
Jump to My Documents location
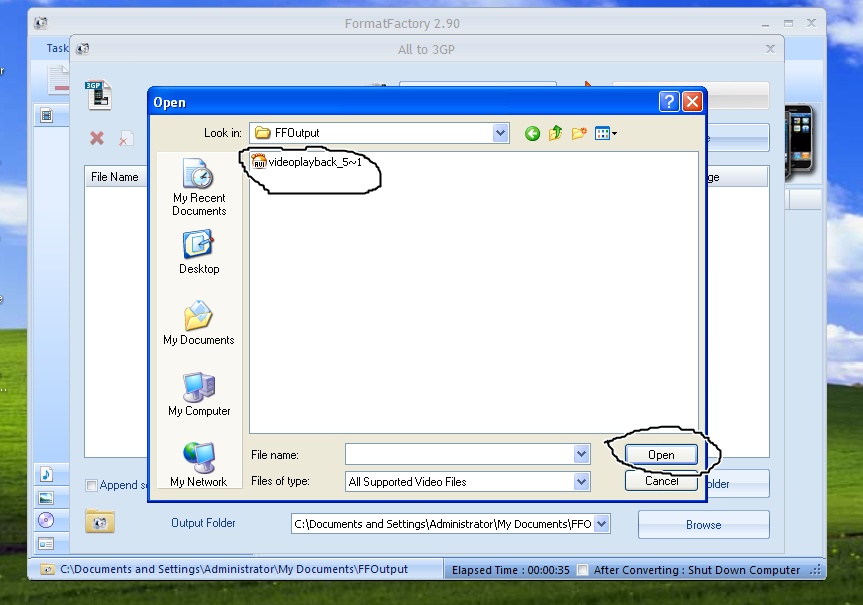point(199,323)
